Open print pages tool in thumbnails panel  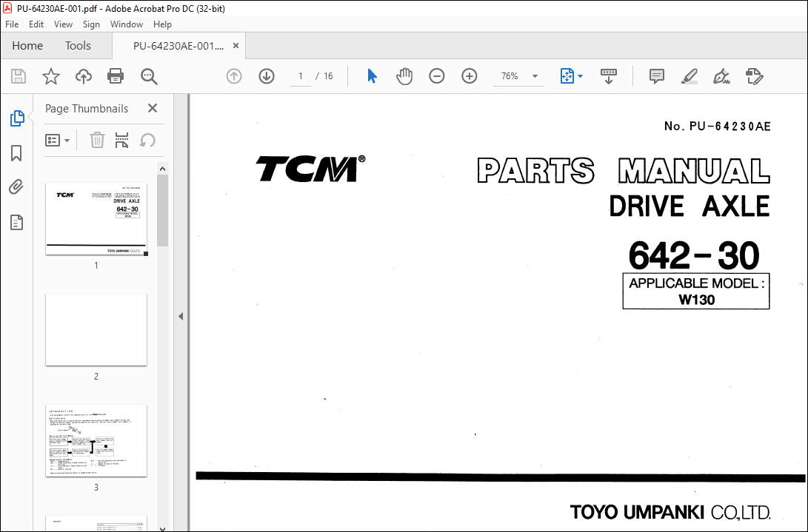[x=121, y=140]
